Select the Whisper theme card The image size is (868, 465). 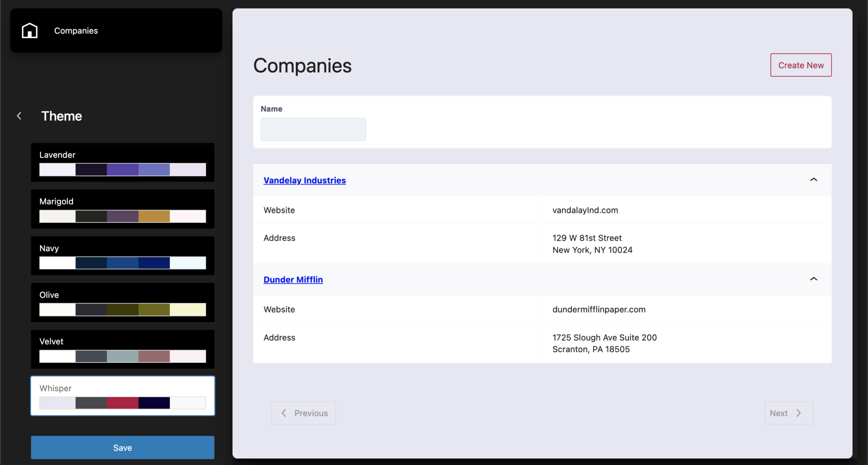click(122, 395)
